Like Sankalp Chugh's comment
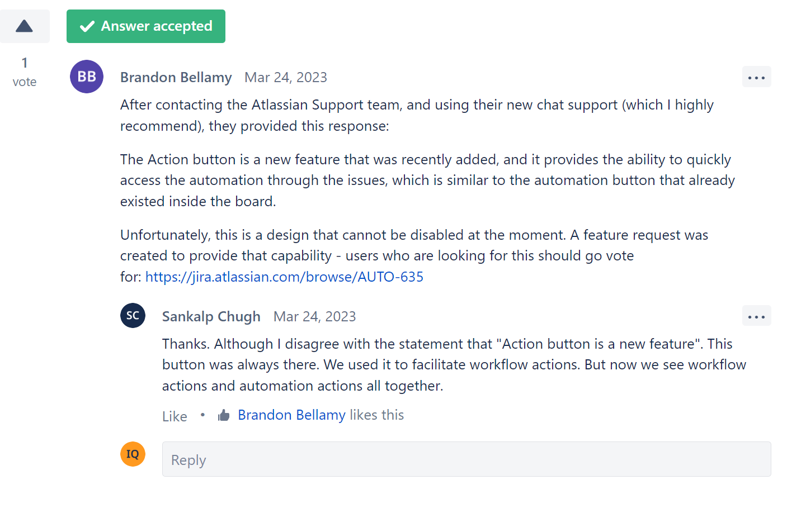Viewport: 787px width, 532px height. [175, 416]
